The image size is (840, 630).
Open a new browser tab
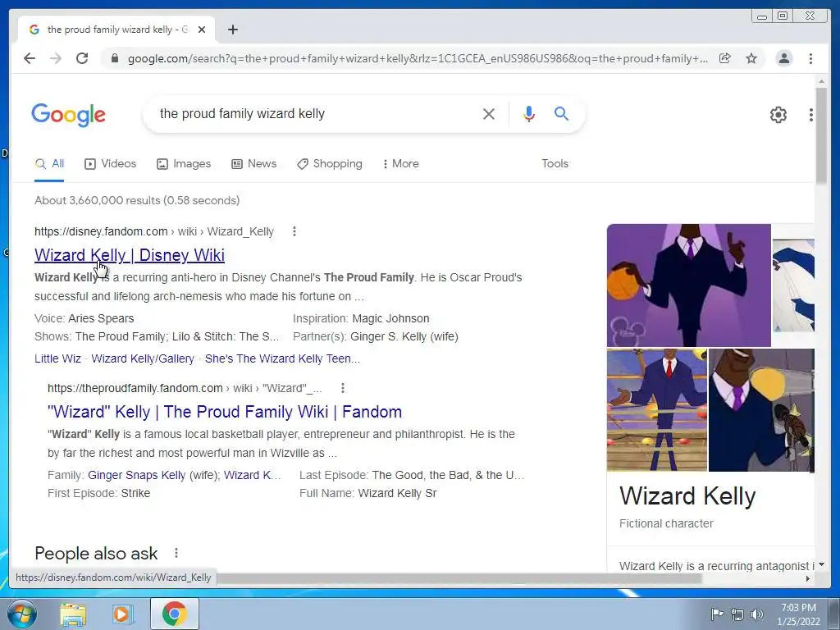(232, 30)
